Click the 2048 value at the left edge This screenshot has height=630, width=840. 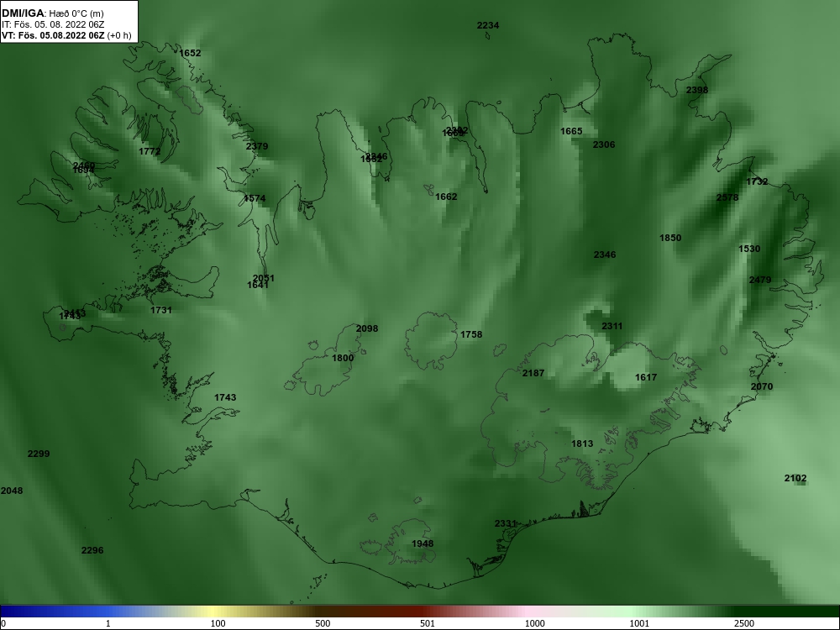(12, 491)
